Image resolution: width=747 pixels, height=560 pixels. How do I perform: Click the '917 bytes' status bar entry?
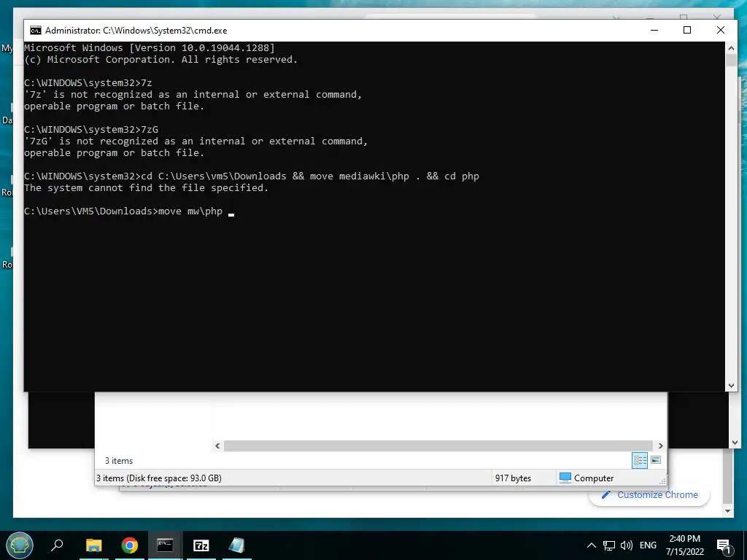[513, 478]
